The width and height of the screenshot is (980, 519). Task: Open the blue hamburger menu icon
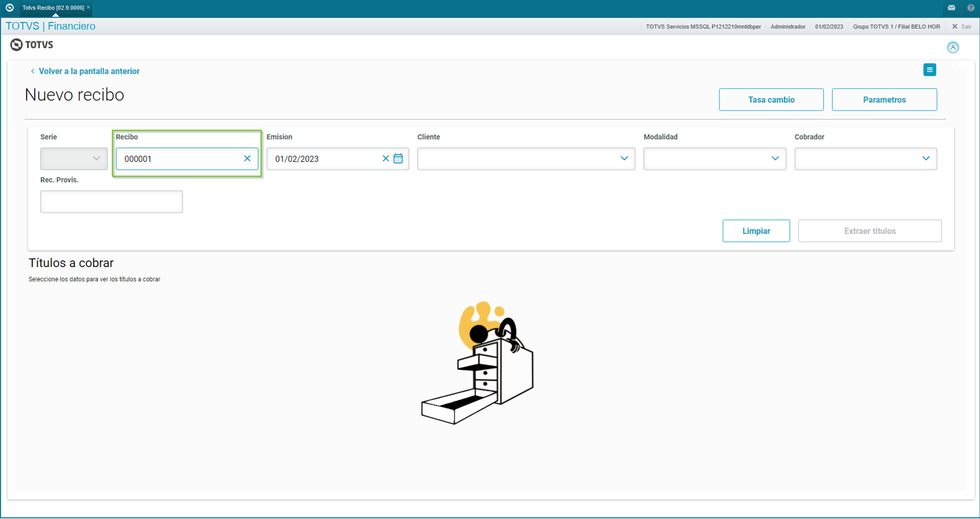[x=929, y=70]
